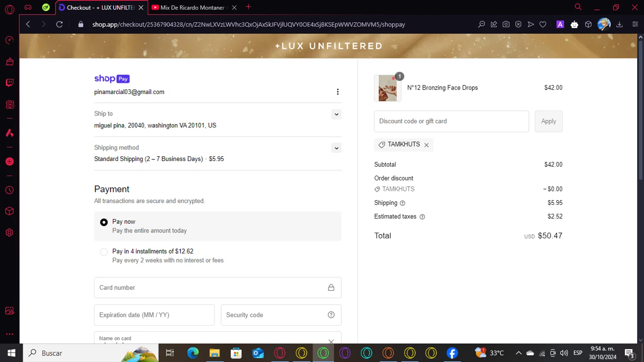Open Extensions cube in sidebar
644x362 pixels.
point(9,211)
